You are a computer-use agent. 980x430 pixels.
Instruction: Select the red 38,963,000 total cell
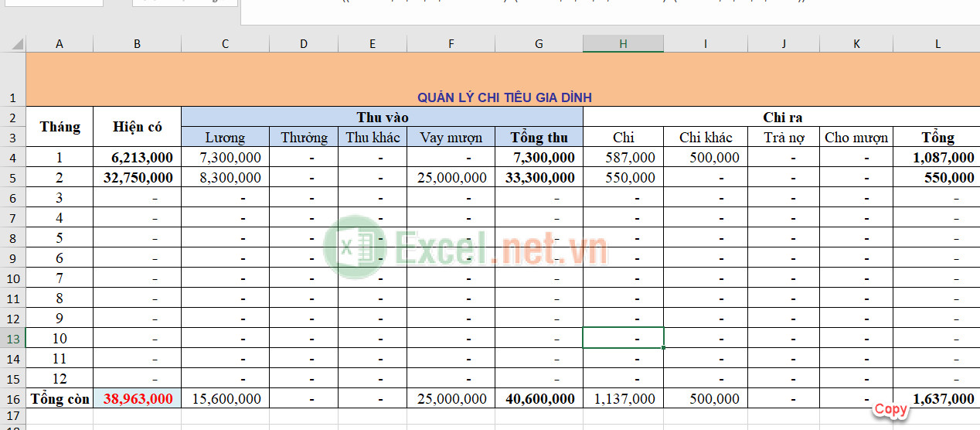pos(137,399)
